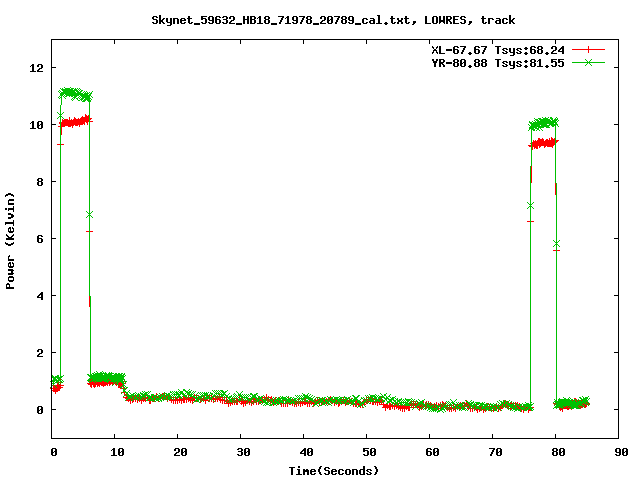Click the x-axis tick label 90
Image resolution: width=640 pixels, height=480 pixels.
point(621,452)
